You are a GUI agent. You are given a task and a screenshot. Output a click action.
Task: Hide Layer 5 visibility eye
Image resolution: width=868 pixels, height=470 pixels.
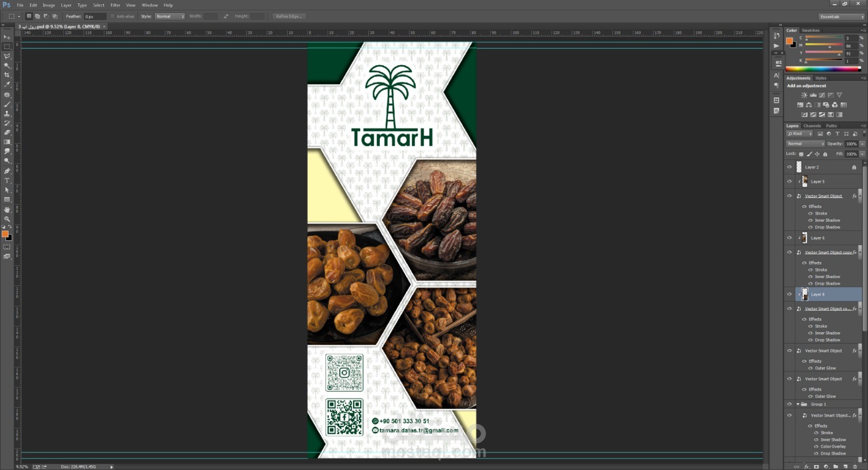coord(789,181)
